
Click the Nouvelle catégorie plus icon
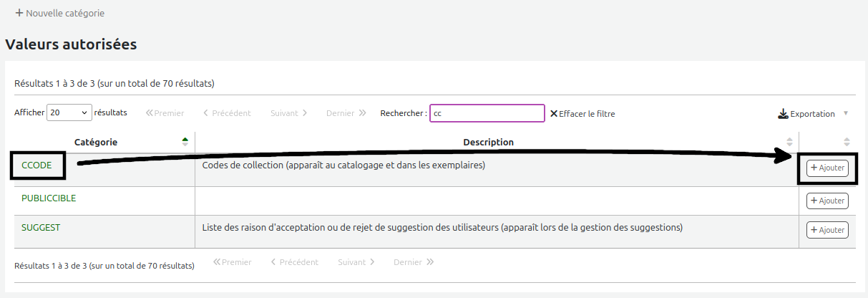click(x=19, y=13)
